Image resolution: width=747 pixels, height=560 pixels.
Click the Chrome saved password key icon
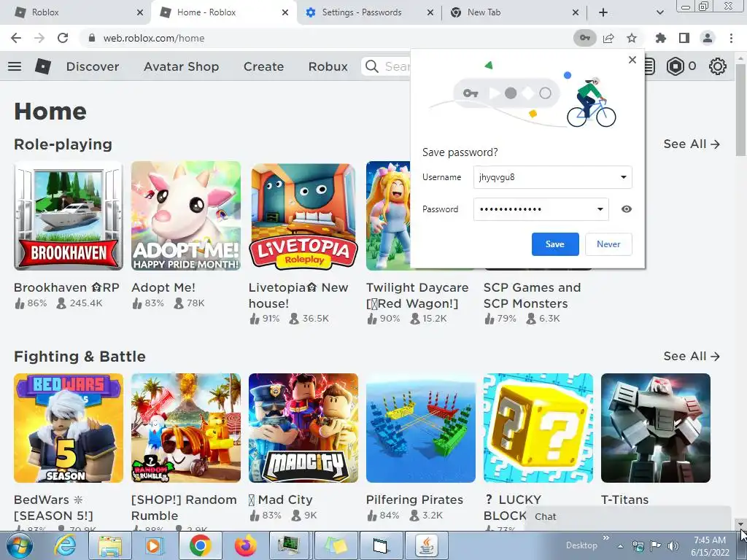coord(584,38)
